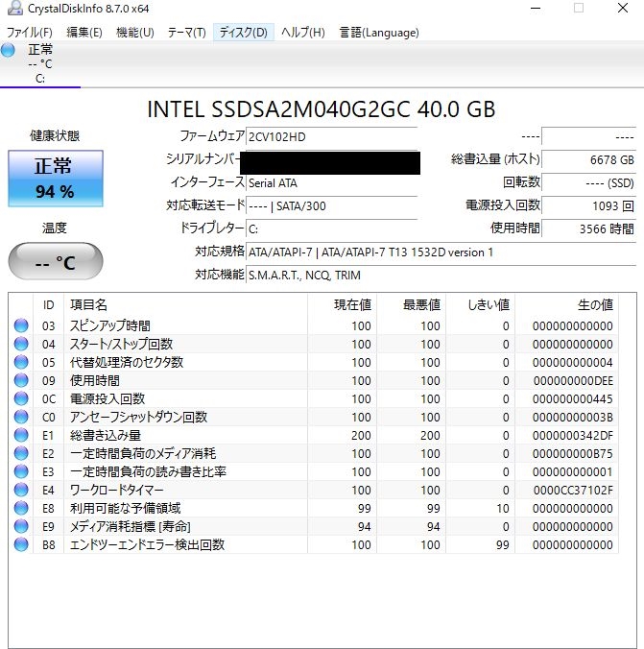Click raw value 000000000DEE in 使用時間 row
Viewport: 644px width, 649px height.
coord(573,381)
